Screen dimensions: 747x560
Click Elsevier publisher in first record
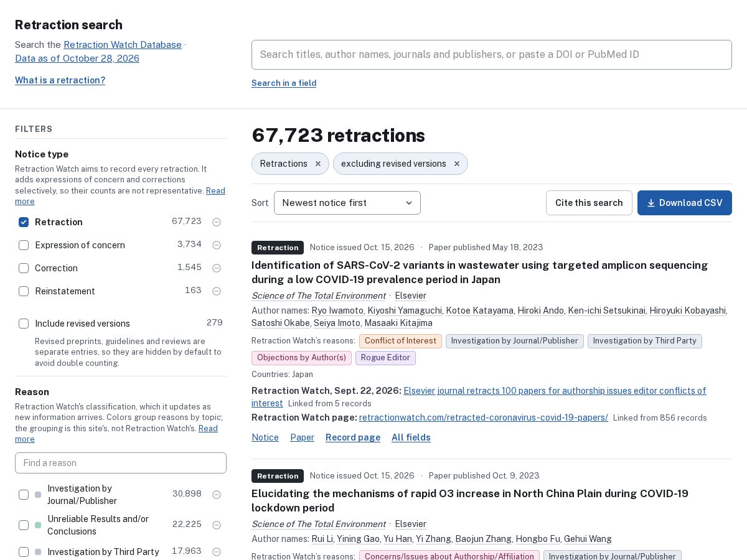(410, 296)
